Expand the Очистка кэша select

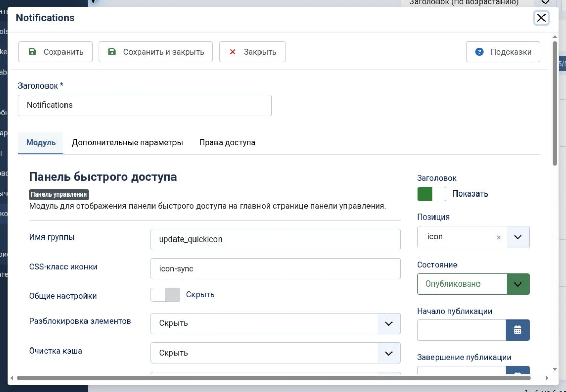(275, 353)
